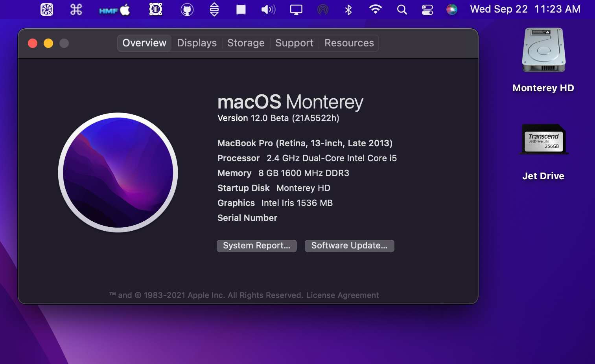Click the macOS Monterey title text

290,102
